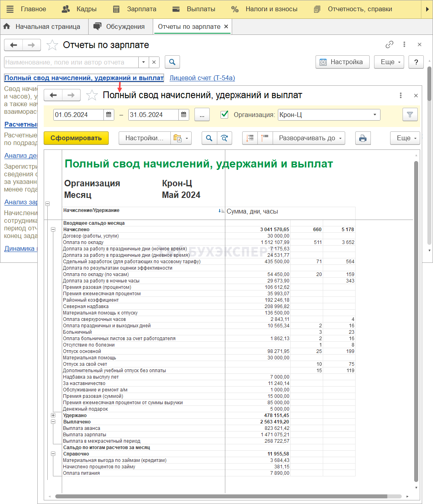Image resolution: width=433 pixels, height=504 pixels.
Task: Click the copy link icon in header
Action: (x=389, y=44)
